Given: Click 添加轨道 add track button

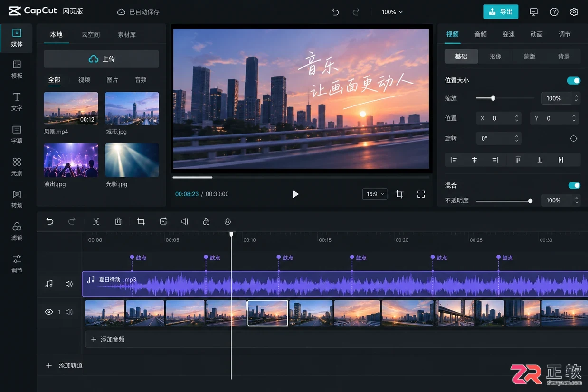Looking at the screenshot, I should pos(64,365).
